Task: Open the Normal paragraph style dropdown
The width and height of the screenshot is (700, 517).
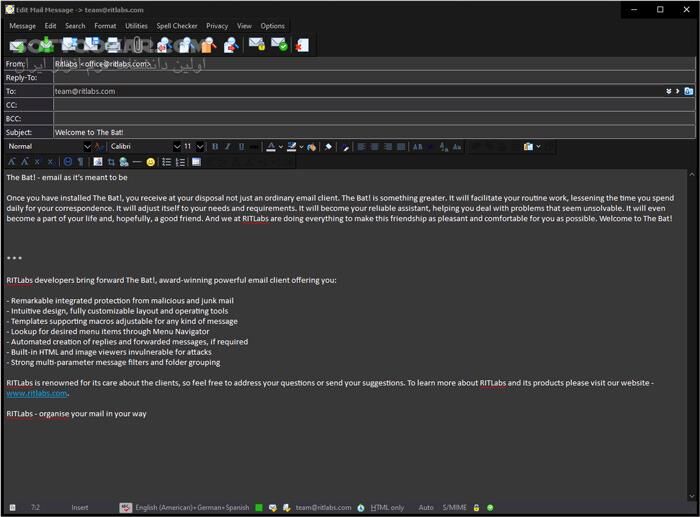Action: 87,147
